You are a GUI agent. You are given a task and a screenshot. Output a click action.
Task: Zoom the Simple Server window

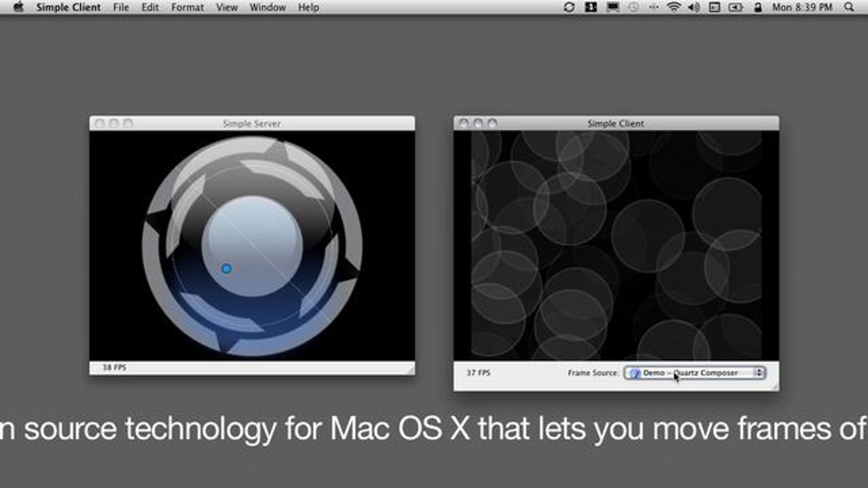[128, 124]
